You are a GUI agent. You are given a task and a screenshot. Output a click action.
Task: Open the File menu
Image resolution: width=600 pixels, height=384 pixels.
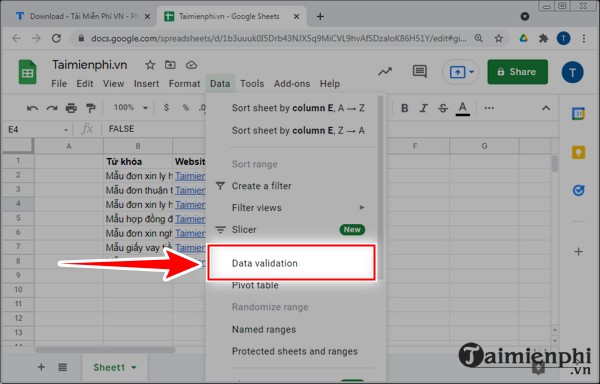(59, 84)
